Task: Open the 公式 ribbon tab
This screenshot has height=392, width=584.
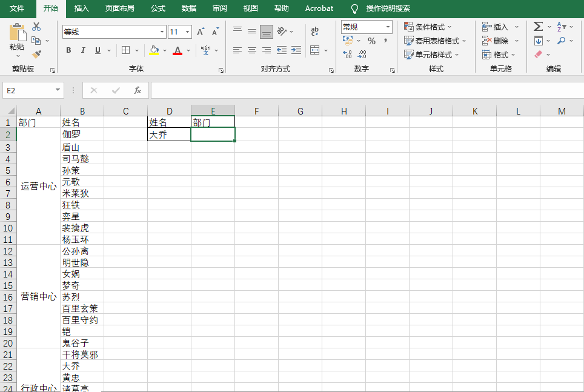Action: (158, 8)
